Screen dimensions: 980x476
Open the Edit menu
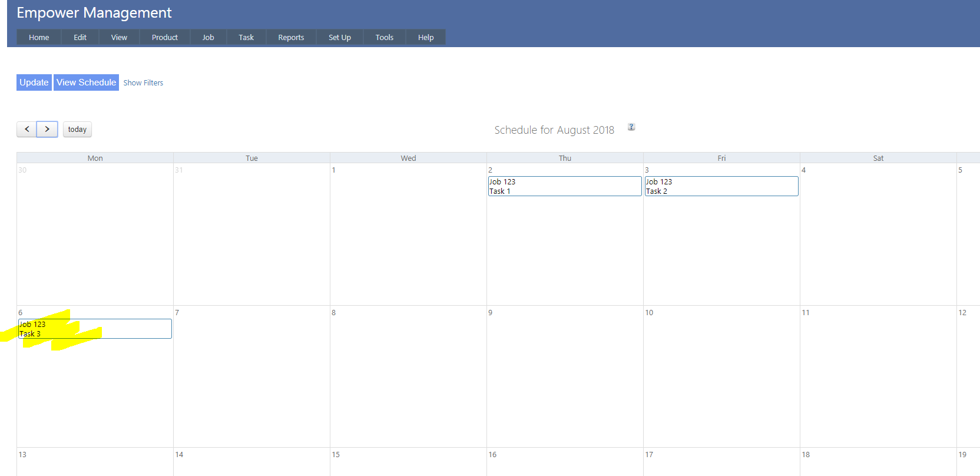tap(80, 37)
